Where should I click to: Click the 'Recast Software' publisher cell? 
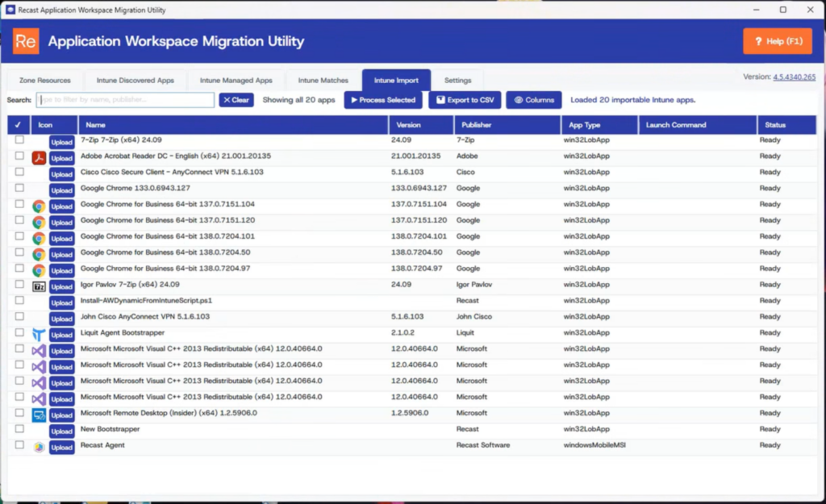(483, 445)
